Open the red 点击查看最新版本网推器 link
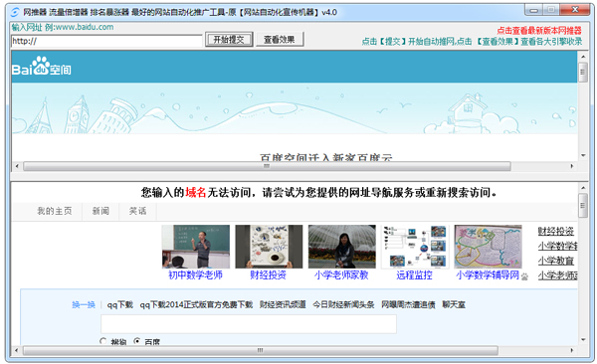Viewport: 597px width, 364px height. pos(539,31)
